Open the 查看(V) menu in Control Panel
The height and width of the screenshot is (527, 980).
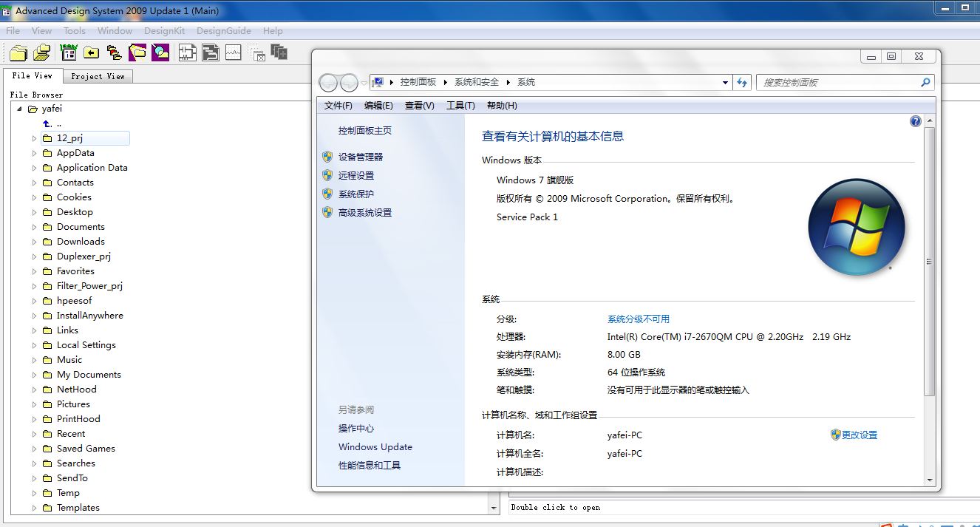pos(420,106)
